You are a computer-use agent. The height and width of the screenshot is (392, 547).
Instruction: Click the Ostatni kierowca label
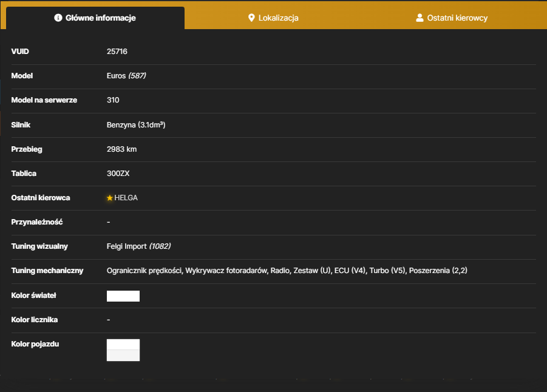tap(41, 198)
